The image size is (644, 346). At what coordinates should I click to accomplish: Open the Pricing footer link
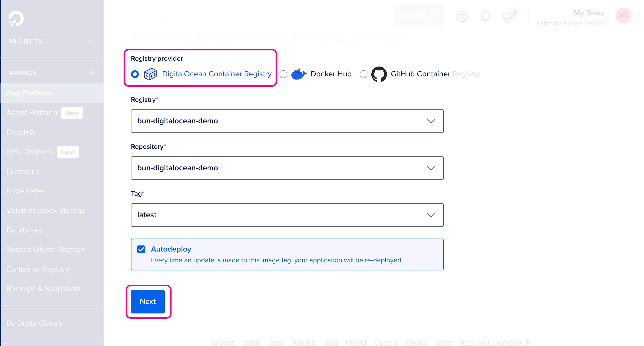point(356,342)
